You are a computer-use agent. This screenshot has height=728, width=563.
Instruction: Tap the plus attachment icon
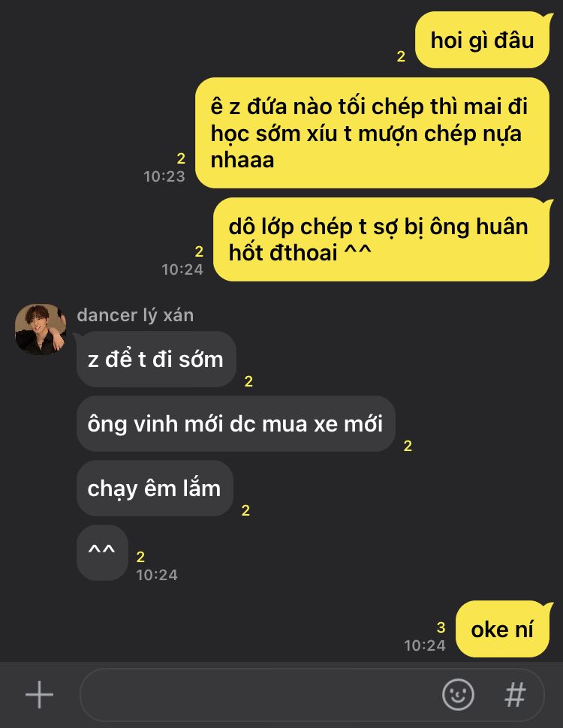(x=40, y=694)
